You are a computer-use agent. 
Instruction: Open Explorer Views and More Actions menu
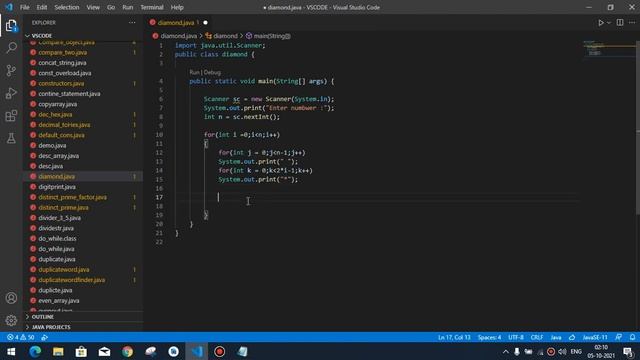pos(132,23)
